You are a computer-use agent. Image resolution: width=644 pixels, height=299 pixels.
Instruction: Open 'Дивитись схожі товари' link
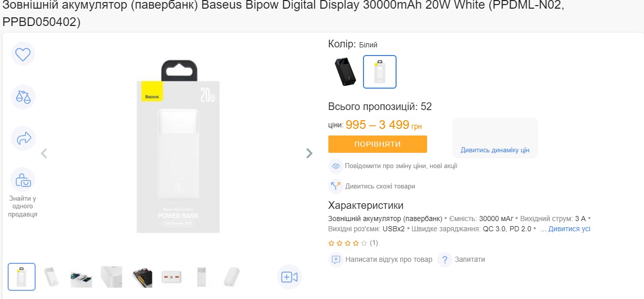click(x=380, y=186)
